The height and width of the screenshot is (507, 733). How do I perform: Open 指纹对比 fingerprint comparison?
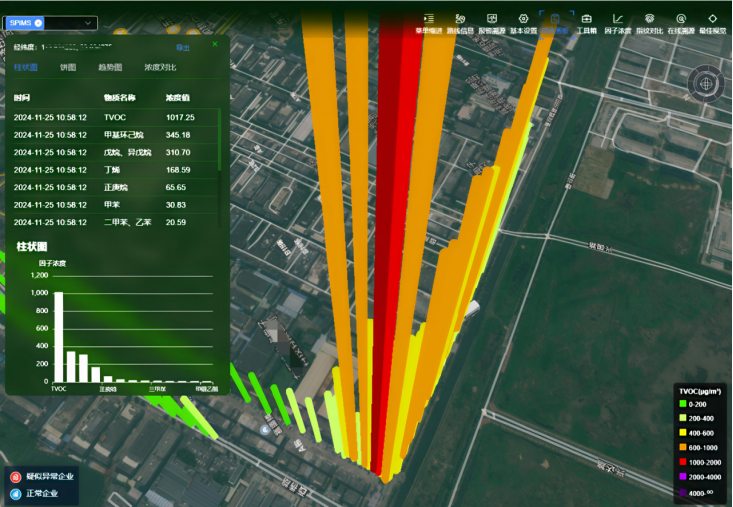(x=649, y=23)
